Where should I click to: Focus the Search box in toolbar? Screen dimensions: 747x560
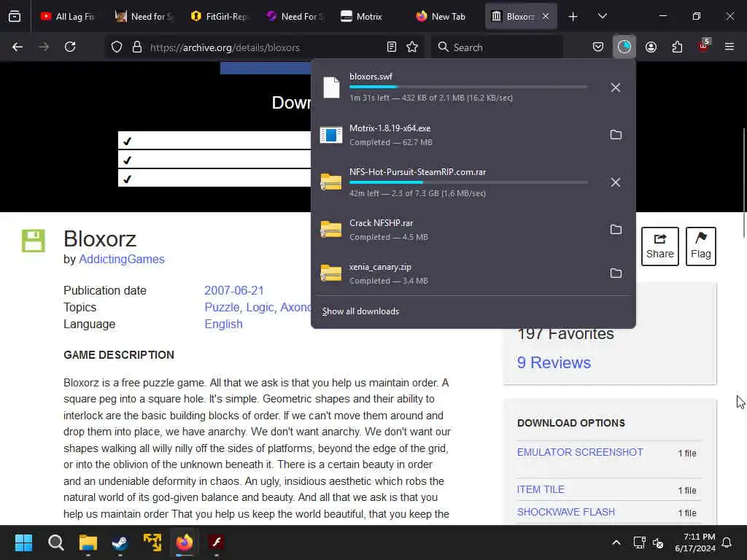[497, 47]
